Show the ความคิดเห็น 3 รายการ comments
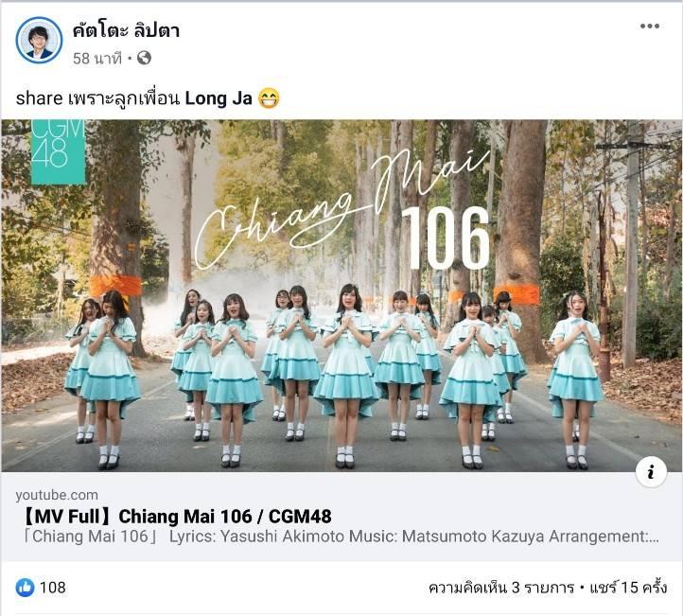This screenshot has width=683, height=616. pyautogui.click(x=501, y=589)
